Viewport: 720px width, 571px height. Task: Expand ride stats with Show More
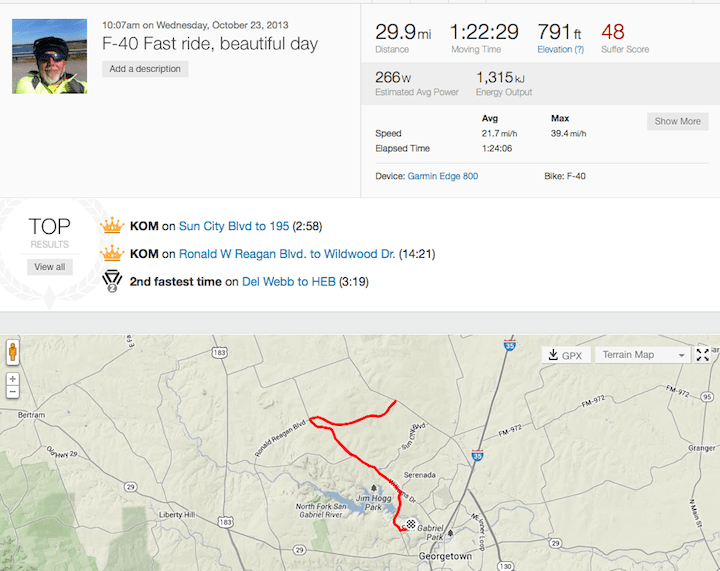(677, 121)
